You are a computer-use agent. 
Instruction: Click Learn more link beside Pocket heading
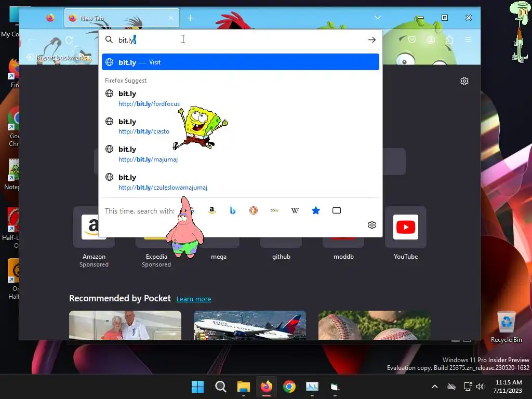coord(194,299)
